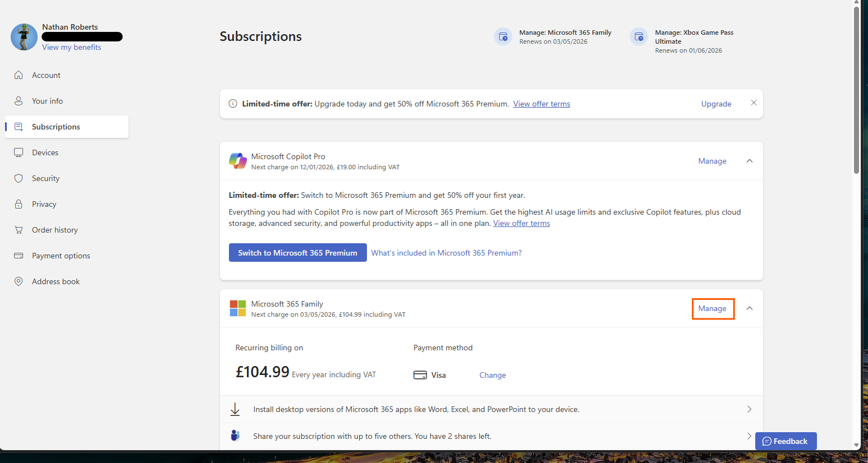Click the £104.99 billing amount
868x463 pixels.
(263, 372)
